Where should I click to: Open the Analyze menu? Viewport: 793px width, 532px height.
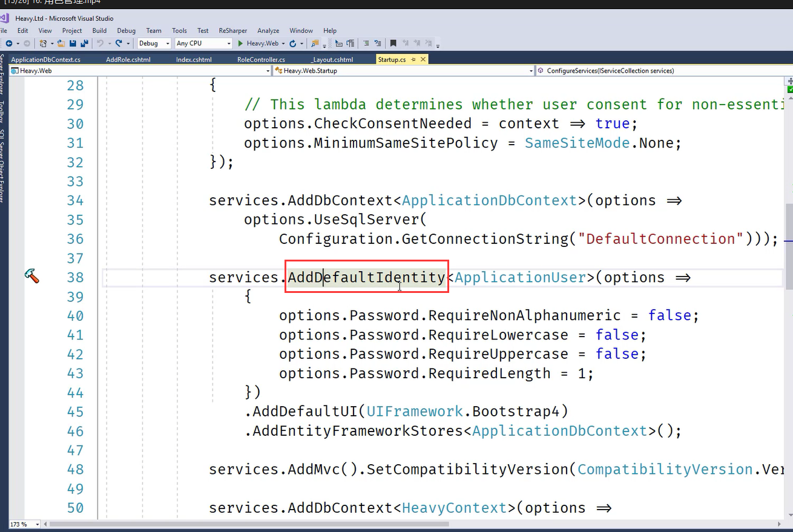click(x=268, y=30)
